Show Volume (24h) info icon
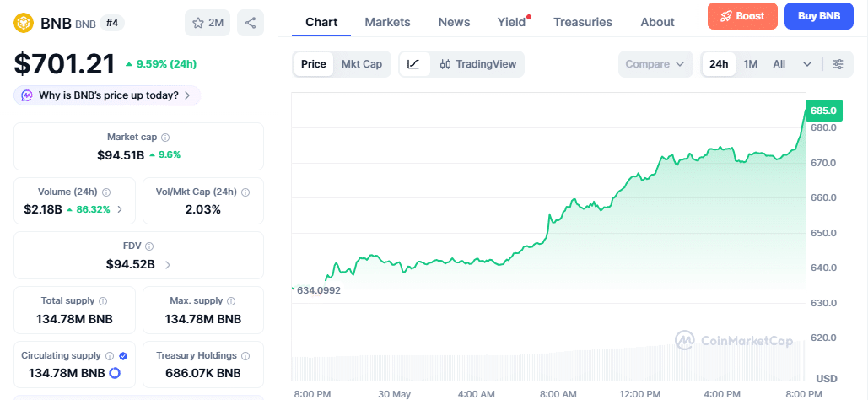This screenshot has width=868, height=400. click(106, 192)
